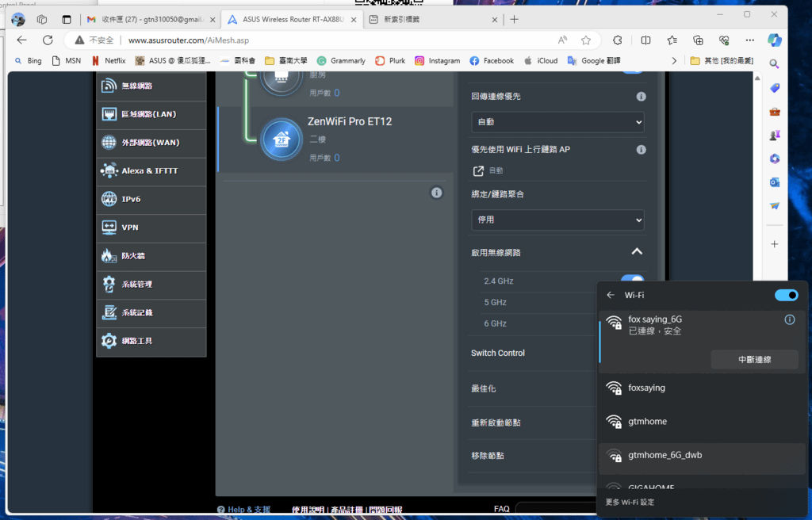This screenshot has height=520, width=812.
Task: Open the Settings and more ellipsis menu
Action: (750, 40)
